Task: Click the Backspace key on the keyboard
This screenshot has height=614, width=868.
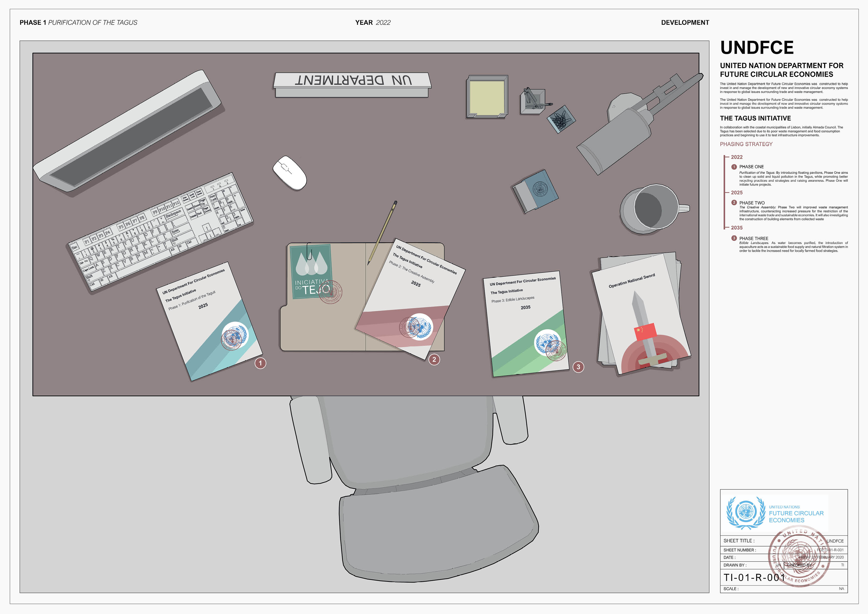Action: click(x=173, y=214)
